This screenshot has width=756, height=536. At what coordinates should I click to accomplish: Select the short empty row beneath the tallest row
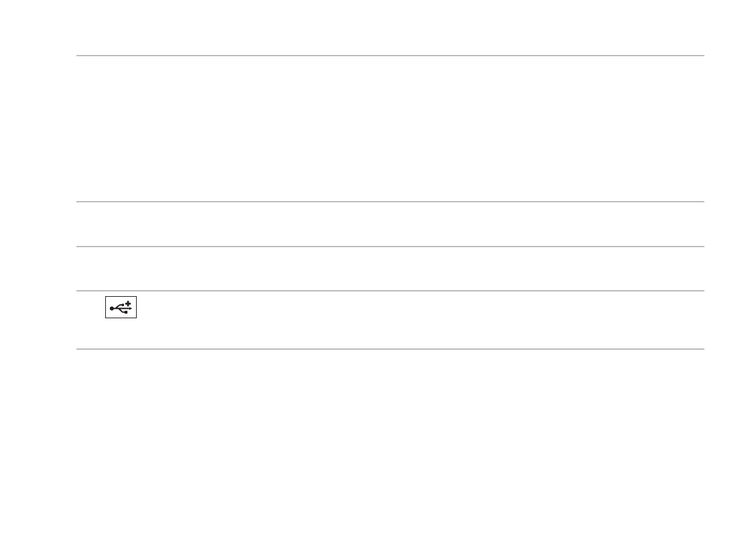point(390,224)
